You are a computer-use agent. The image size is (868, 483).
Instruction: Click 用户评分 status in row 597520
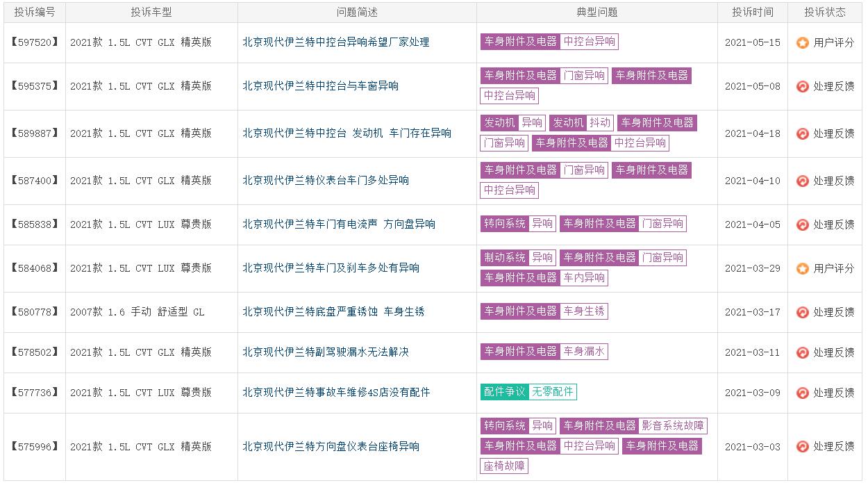[x=834, y=42]
